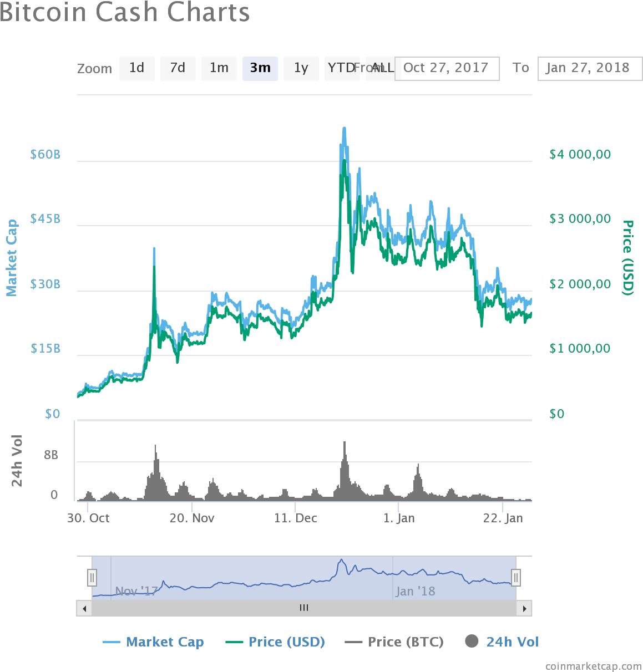This screenshot has height=672, width=643.
Task: Click the left navigator range handle
Action: coord(92,577)
